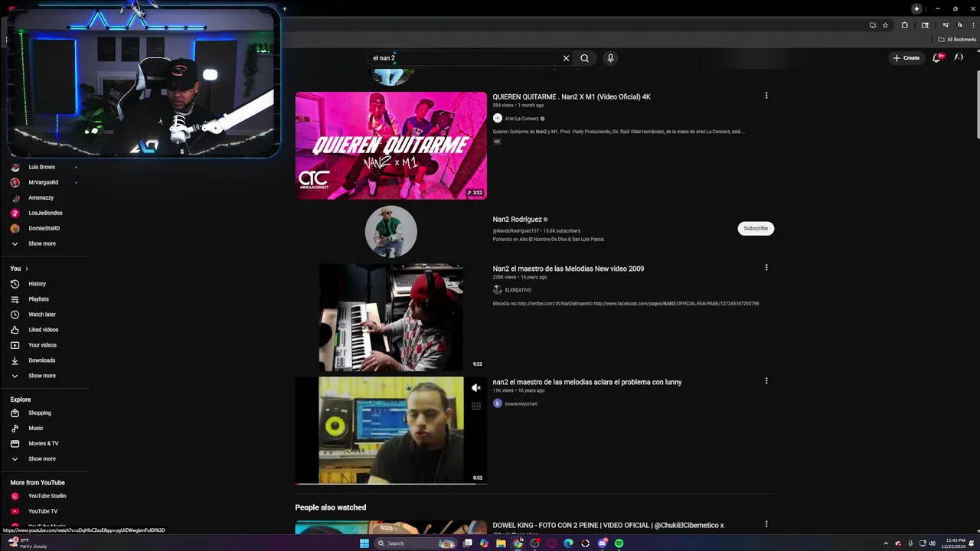This screenshot has width=980, height=551.
Task: Open a new browser tab
Action: [285, 9]
